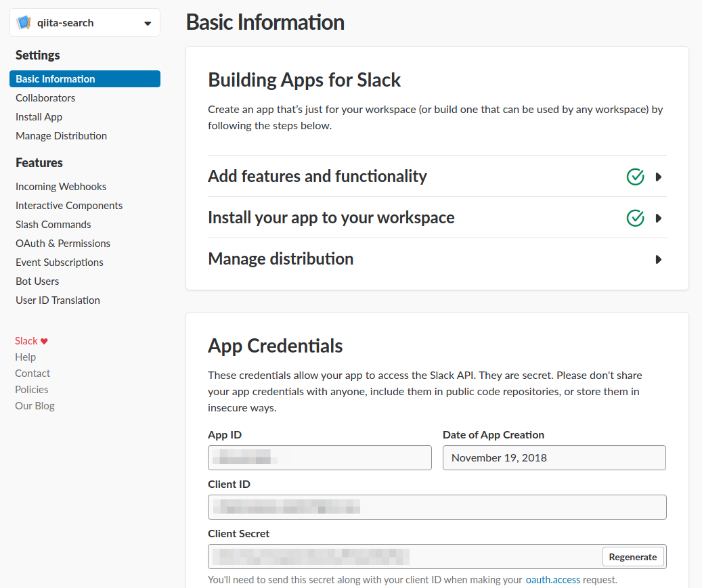Expand the Install your app to your workspace section
702x588 pixels.
tap(437, 217)
